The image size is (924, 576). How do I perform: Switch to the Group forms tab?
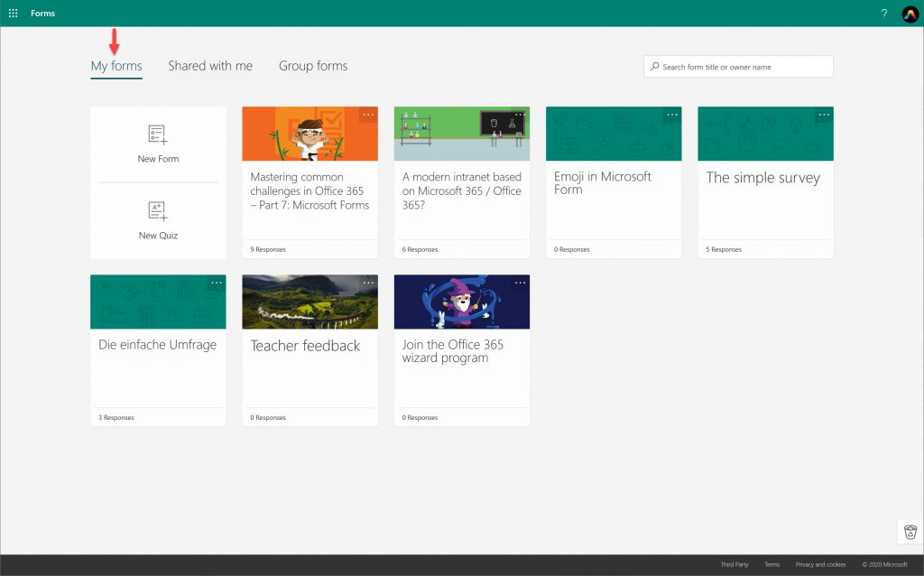[313, 66]
